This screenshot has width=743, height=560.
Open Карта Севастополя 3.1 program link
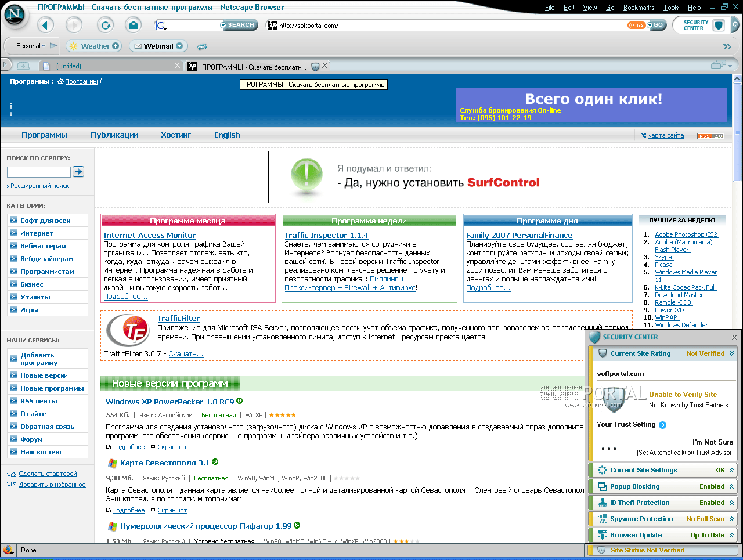pyautogui.click(x=165, y=463)
